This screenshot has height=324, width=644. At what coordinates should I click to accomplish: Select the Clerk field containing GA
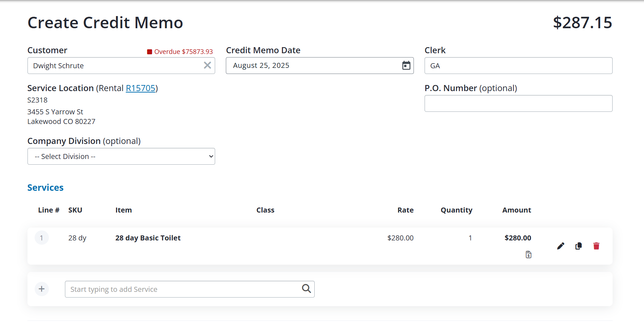coord(518,65)
